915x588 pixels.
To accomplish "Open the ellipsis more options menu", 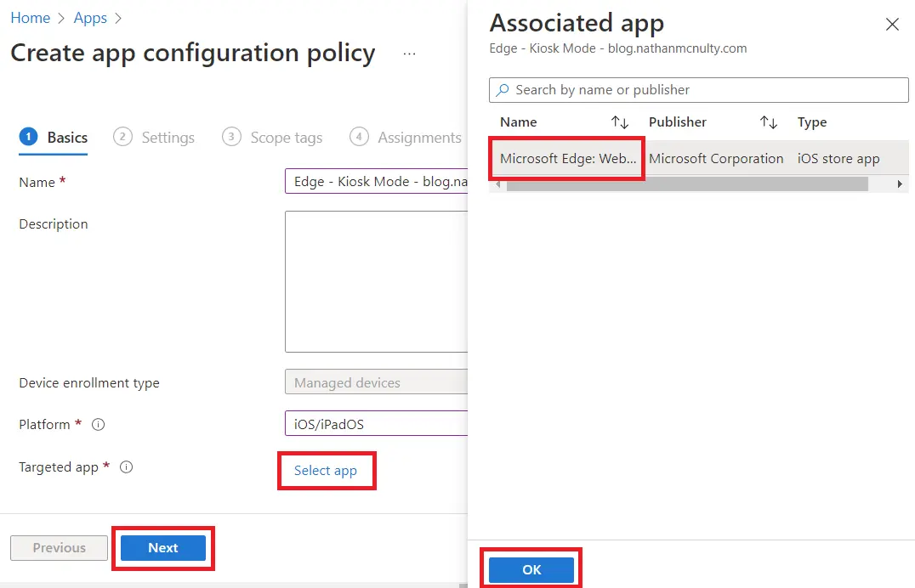I will [410, 54].
